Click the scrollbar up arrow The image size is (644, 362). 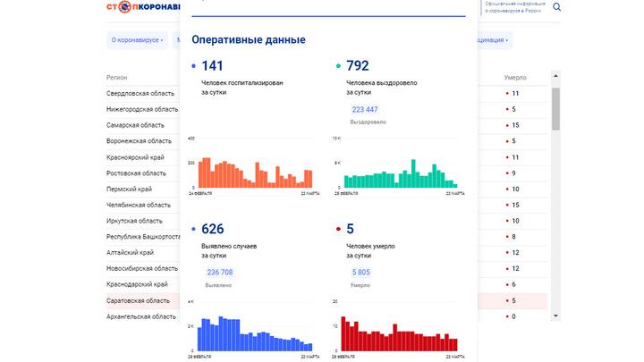coord(555,79)
